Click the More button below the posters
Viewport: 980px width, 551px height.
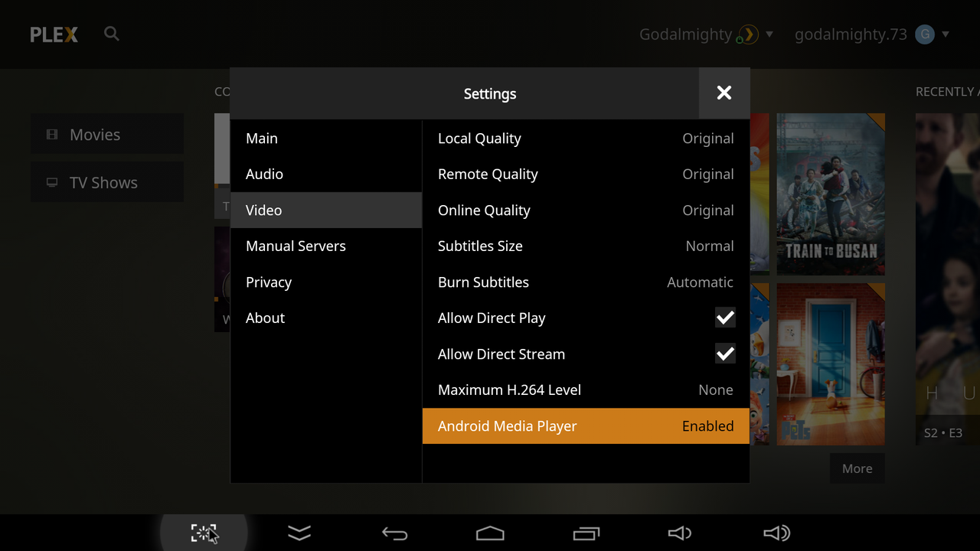pos(857,468)
